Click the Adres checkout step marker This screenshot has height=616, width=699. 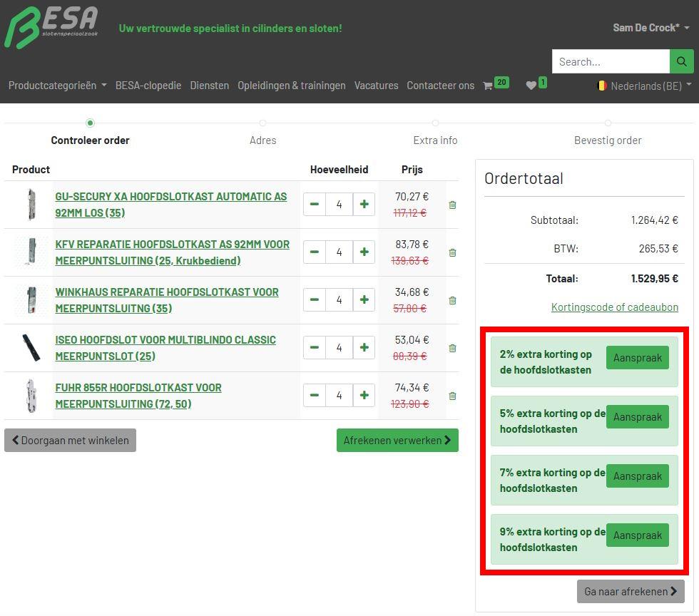(x=262, y=124)
